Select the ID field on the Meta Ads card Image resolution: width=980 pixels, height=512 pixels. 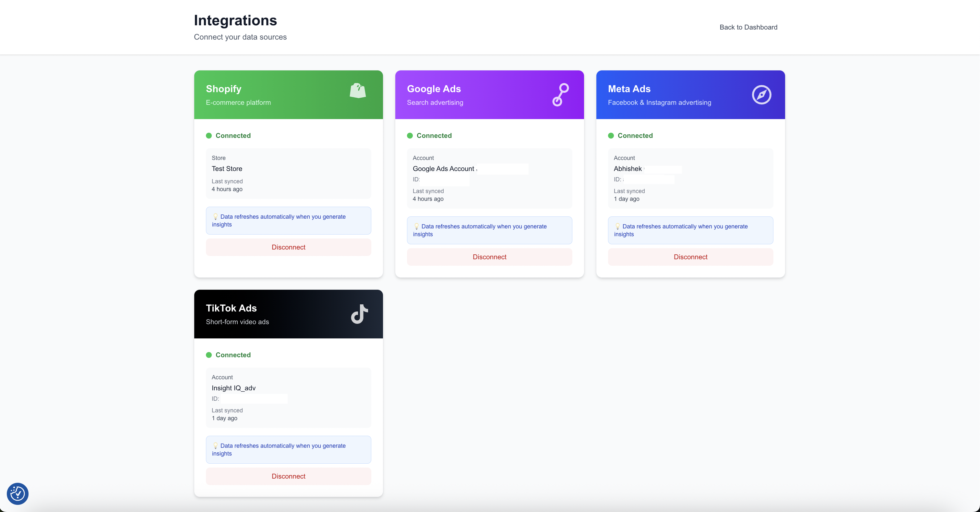tap(644, 179)
